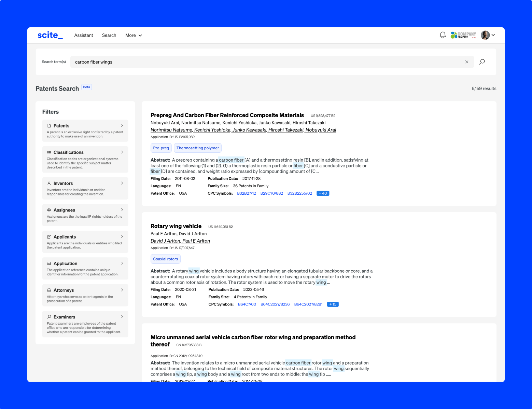The image size is (532, 409).
Task: Click inventors David J Arlton, Paul E Arlton link
Action: (180, 241)
